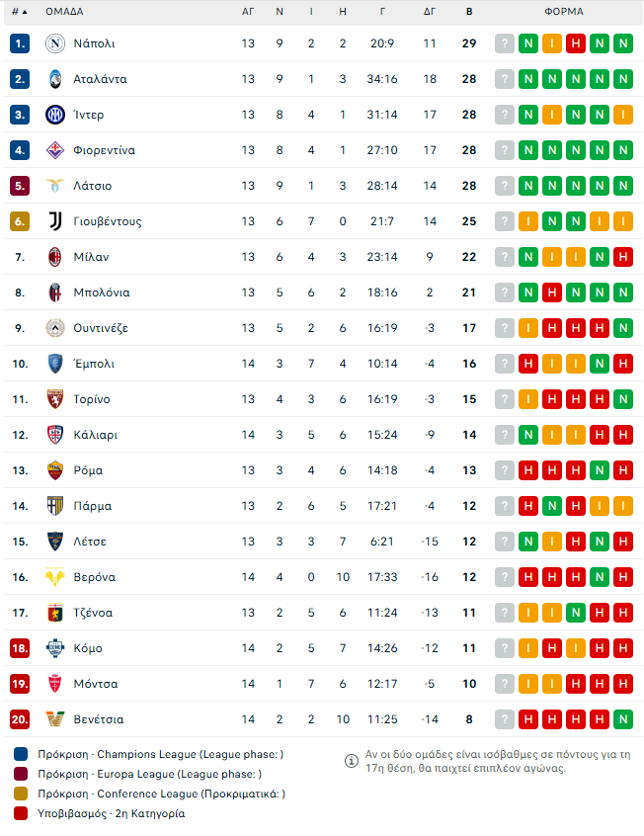The width and height of the screenshot is (644, 836).
Task: Sort table by the # rank column
Action: click(20, 12)
